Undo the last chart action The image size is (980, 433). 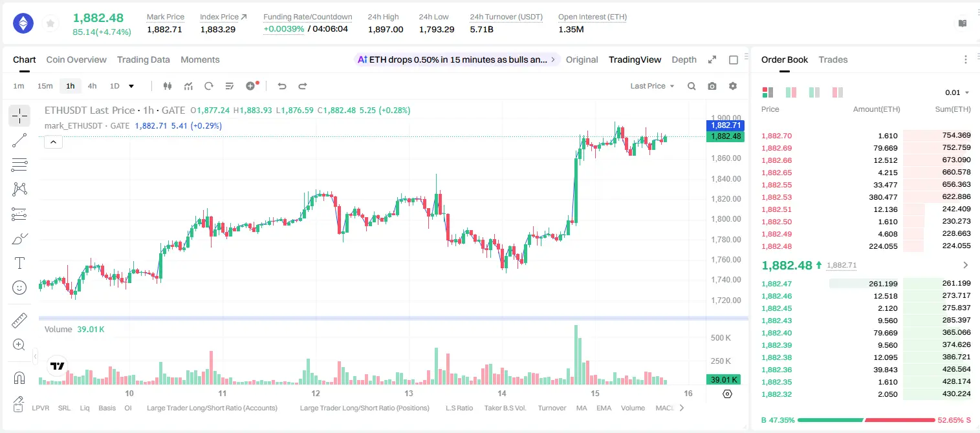(281, 86)
